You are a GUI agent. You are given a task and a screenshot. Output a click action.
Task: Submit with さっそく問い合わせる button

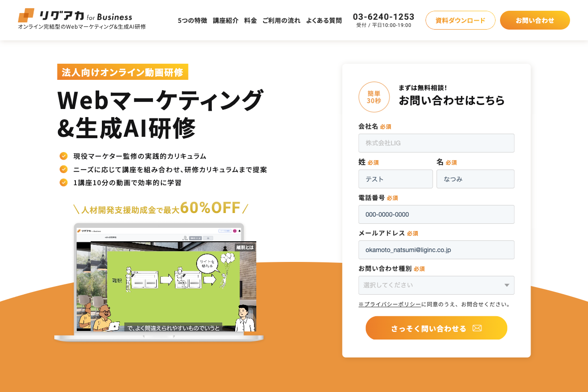[436, 328]
